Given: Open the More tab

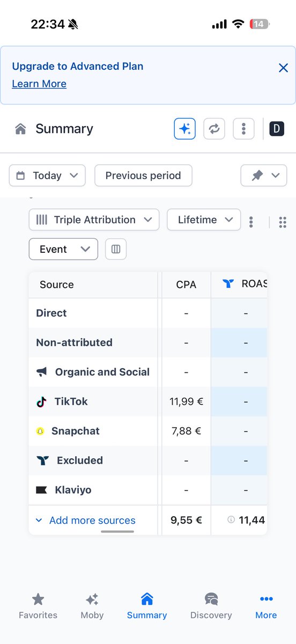Looking at the screenshot, I should click(266, 606).
